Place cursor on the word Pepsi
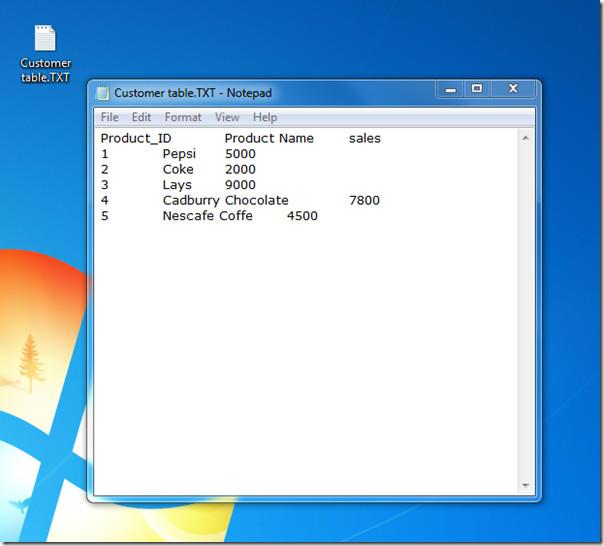This screenshot has height=546, width=604. 179,154
